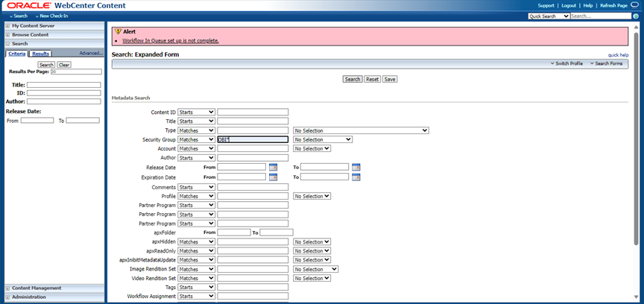Click sidebar Clear button
The width and height of the screenshot is (644, 304).
[x=63, y=65]
